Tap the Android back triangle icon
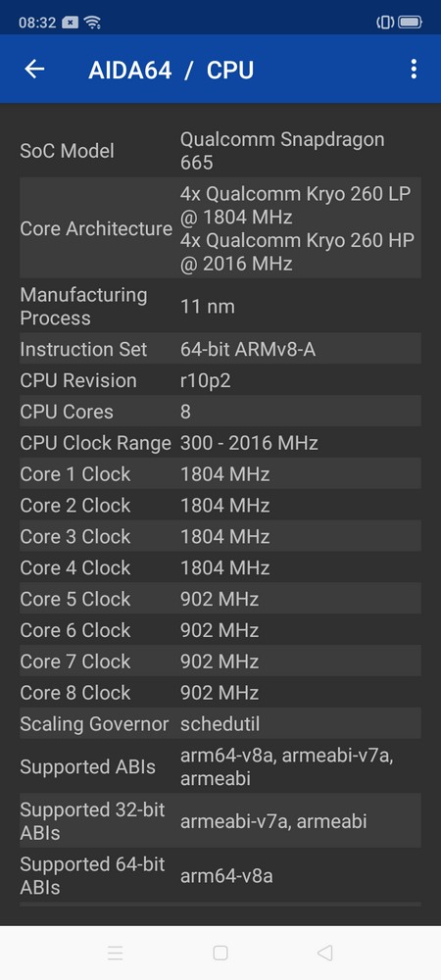This screenshot has height=980, width=441. [x=324, y=953]
